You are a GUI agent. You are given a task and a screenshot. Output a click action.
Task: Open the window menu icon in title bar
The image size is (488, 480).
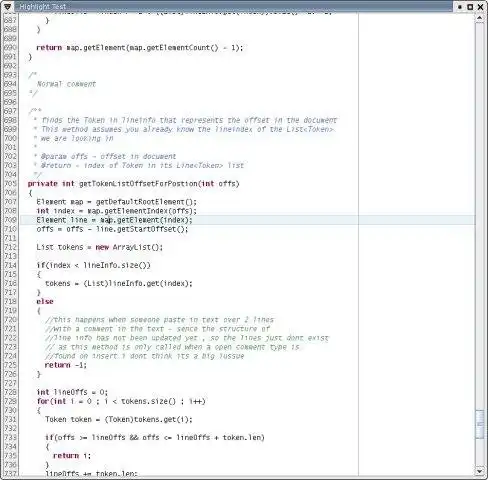click(7, 7)
